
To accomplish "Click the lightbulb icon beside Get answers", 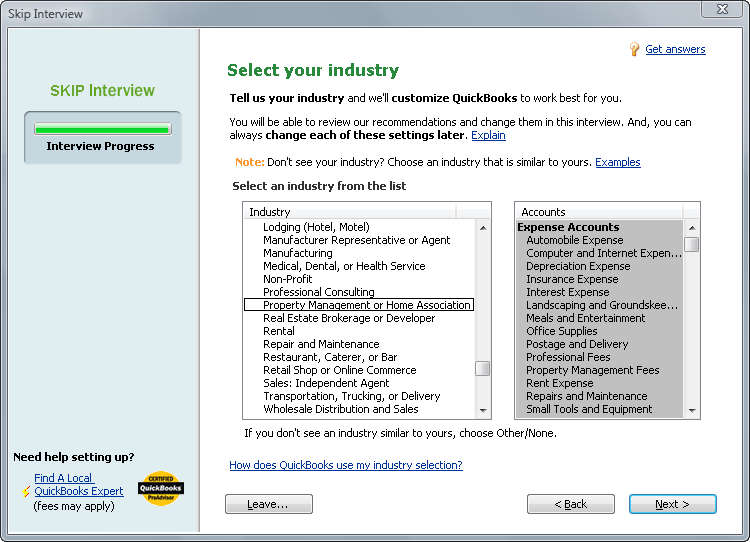I will [x=635, y=49].
